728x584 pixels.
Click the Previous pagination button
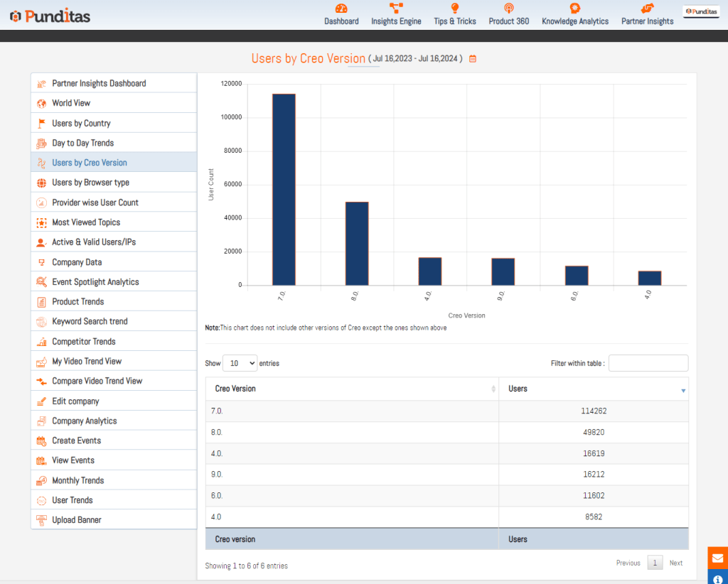coord(628,563)
